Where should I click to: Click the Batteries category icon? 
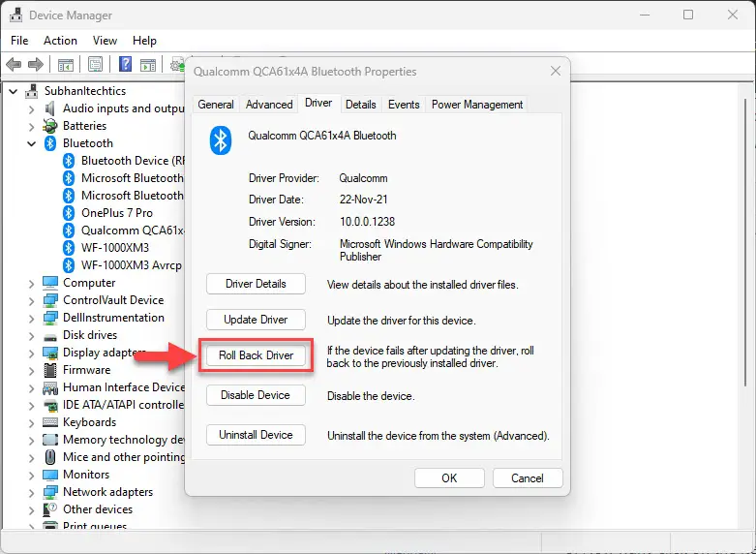point(50,126)
